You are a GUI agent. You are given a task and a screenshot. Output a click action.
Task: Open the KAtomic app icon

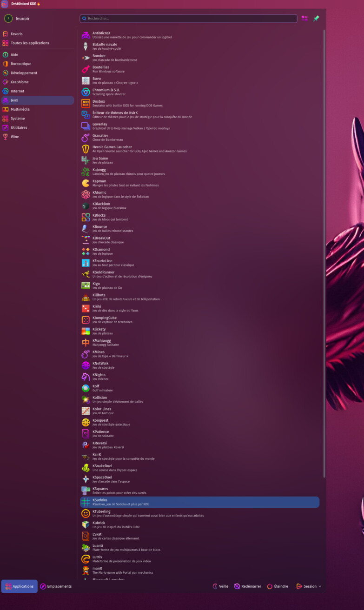pyautogui.click(x=86, y=194)
